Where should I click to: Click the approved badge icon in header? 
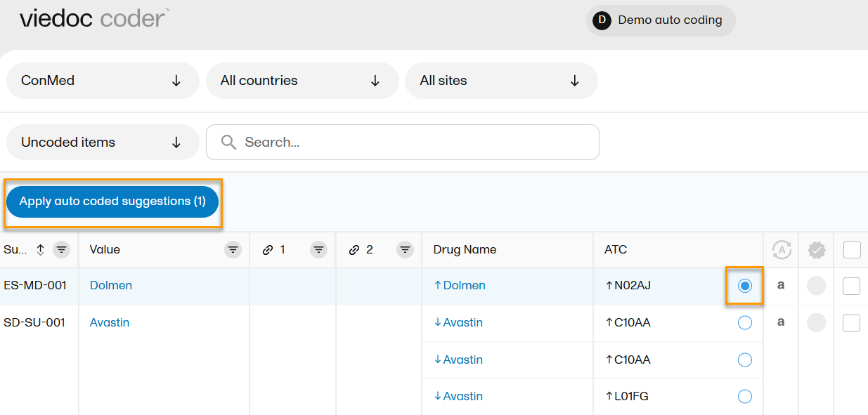tap(816, 250)
